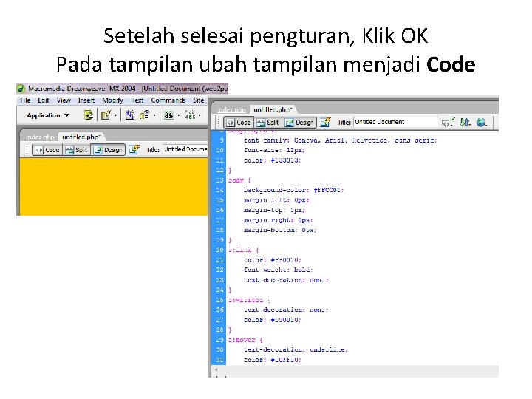The width and height of the screenshot is (532, 399).
Task: Click the font-family Geneva, Arial line
Action: 341,140
